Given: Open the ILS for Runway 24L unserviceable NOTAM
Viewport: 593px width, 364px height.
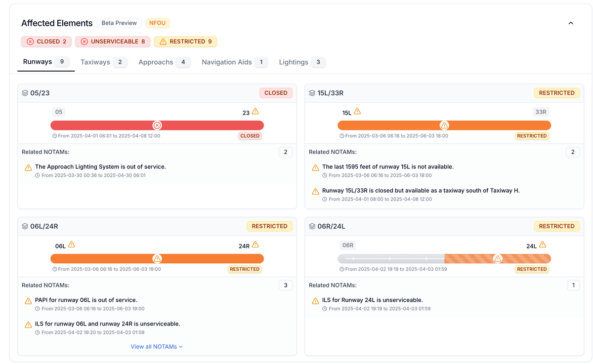Looking at the screenshot, I should pyautogui.click(x=373, y=300).
